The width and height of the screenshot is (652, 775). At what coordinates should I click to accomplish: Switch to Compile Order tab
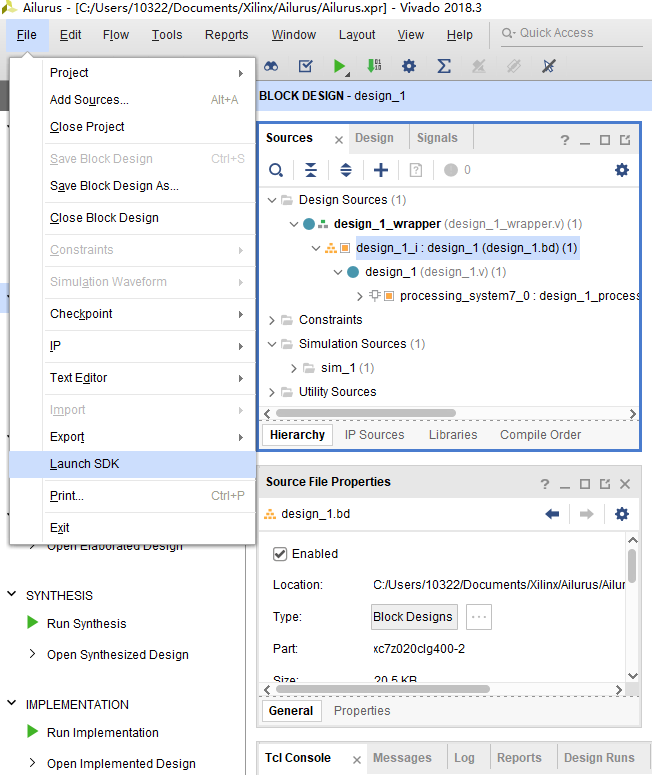pos(540,435)
